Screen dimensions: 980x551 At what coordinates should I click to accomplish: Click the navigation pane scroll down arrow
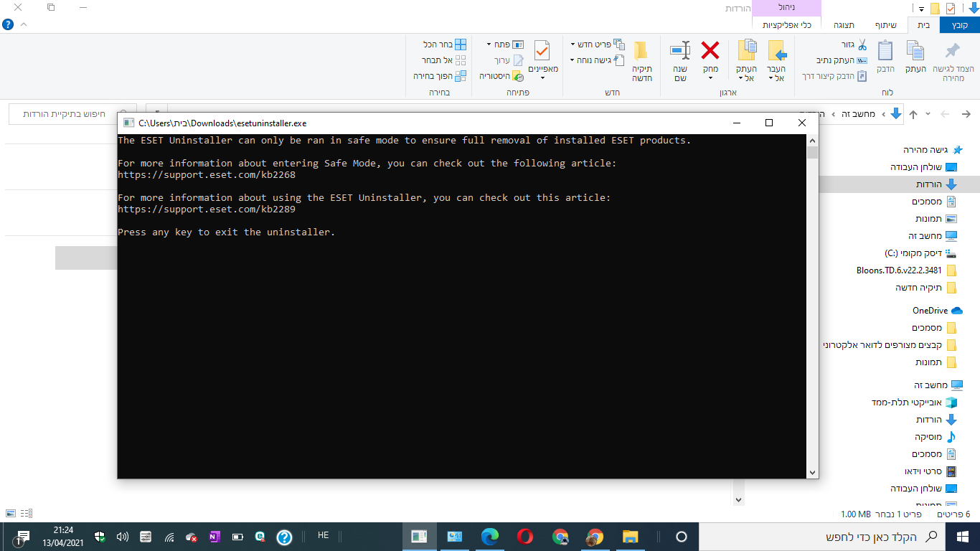coord(739,500)
